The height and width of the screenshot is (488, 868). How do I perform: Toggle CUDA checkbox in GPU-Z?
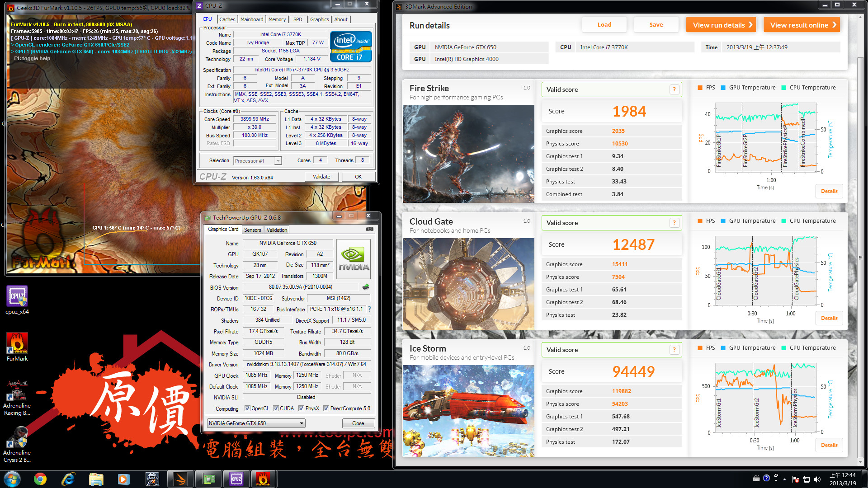coord(276,408)
